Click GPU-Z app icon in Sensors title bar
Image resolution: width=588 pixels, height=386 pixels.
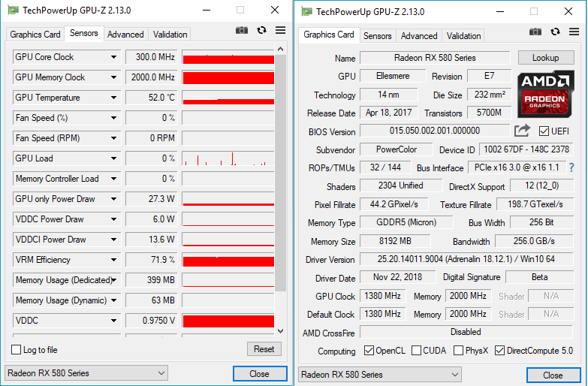coord(13,10)
